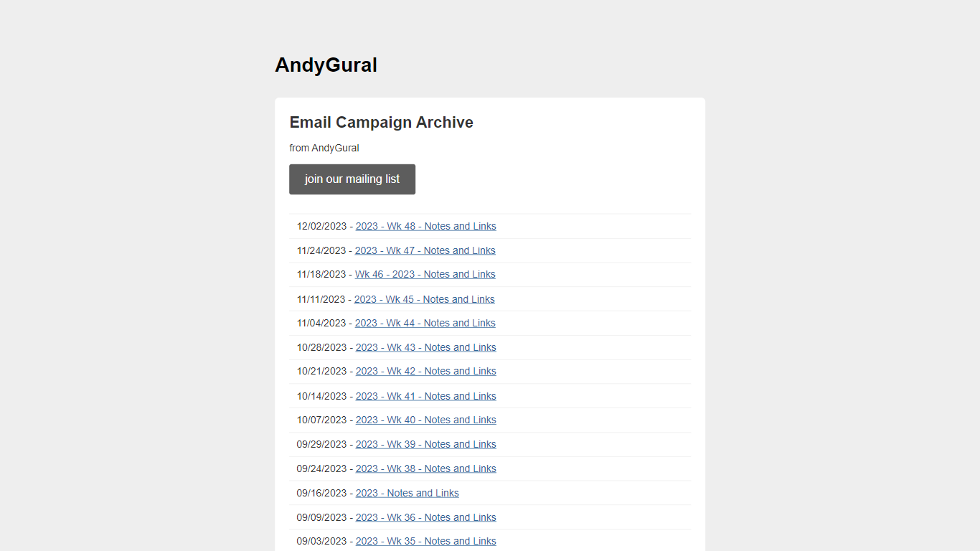Click the AndyGural page title
980x551 pixels.
[x=326, y=65]
